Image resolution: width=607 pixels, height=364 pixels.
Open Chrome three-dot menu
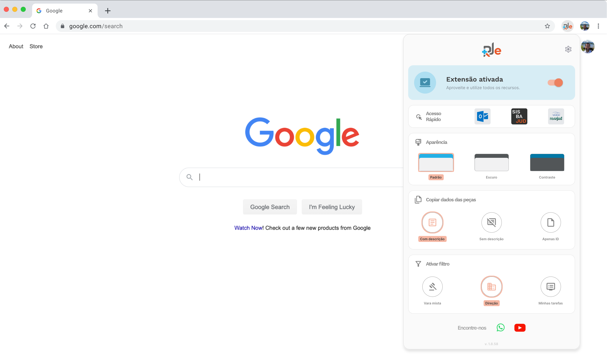[x=598, y=26]
